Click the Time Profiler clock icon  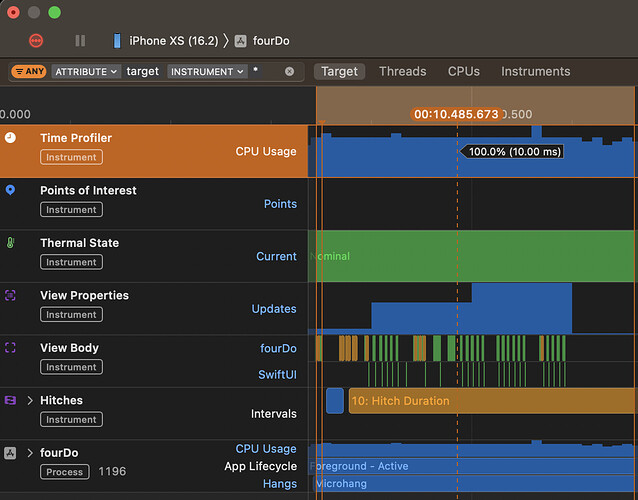pos(11,138)
